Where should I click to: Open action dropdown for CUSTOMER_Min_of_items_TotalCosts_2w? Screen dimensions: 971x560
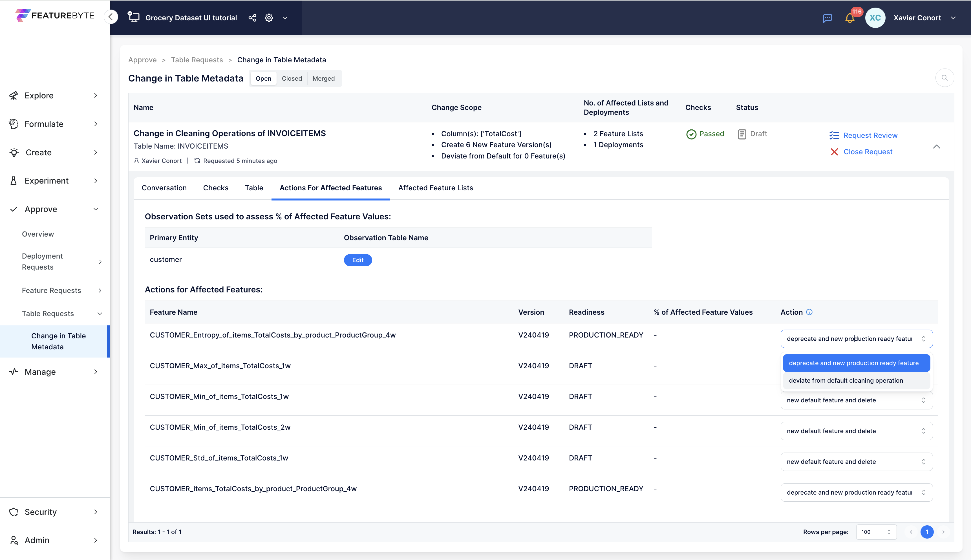[x=857, y=431]
